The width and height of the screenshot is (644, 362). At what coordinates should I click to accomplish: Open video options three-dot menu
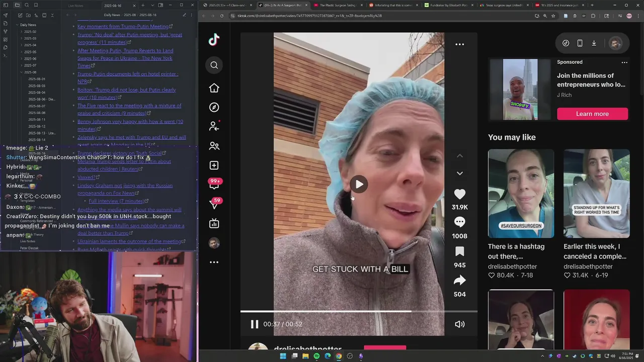tap(459, 44)
